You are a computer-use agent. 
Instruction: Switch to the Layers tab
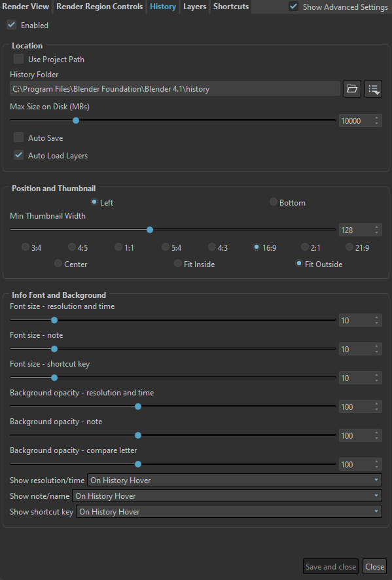[x=194, y=7]
